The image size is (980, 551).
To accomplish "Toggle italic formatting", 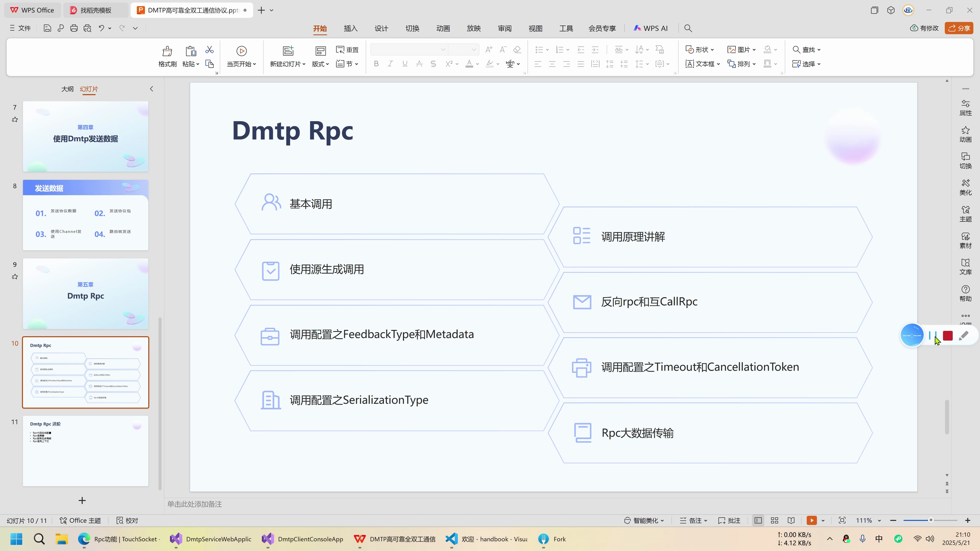I will click(x=390, y=64).
